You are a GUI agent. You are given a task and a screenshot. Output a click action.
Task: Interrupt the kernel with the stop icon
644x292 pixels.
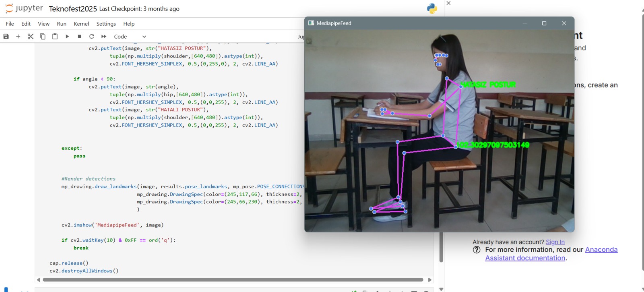pyautogui.click(x=80, y=37)
